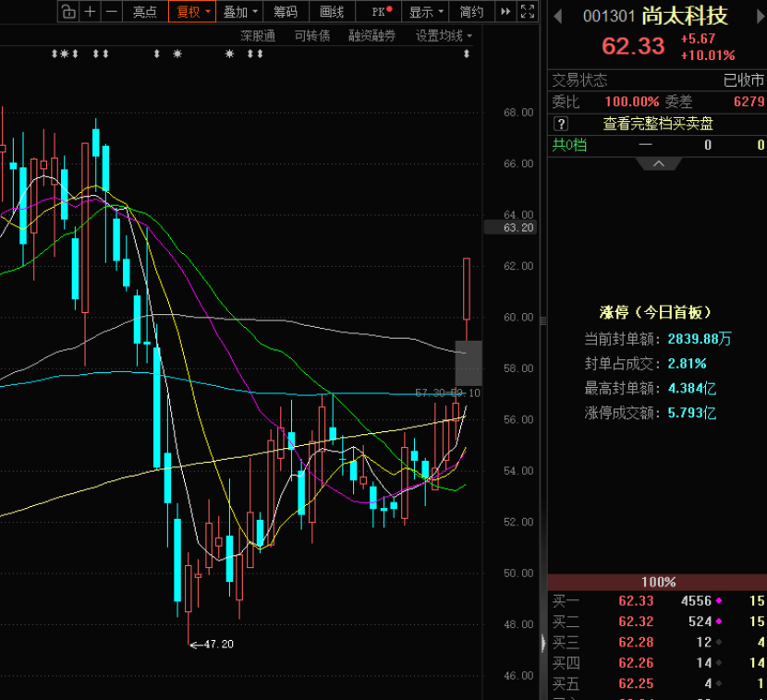Screen dimensions: 767x700
Task: Click the +10.01% change percentage
Action: 708,55
